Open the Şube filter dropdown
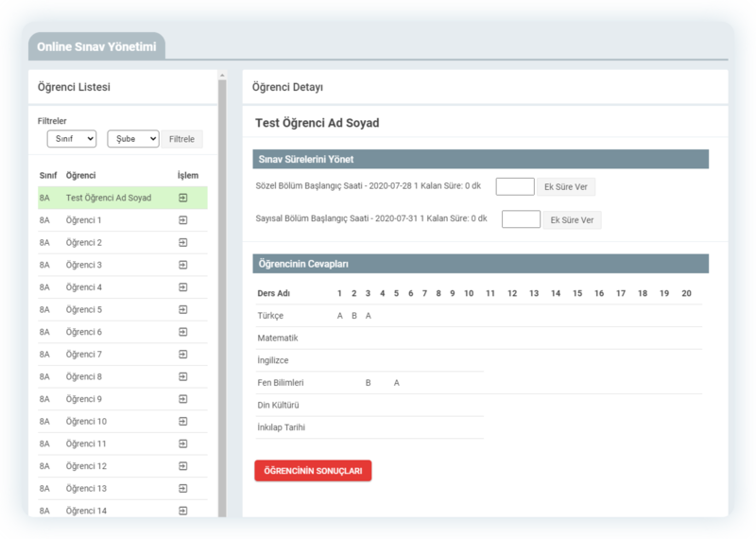 click(132, 139)
